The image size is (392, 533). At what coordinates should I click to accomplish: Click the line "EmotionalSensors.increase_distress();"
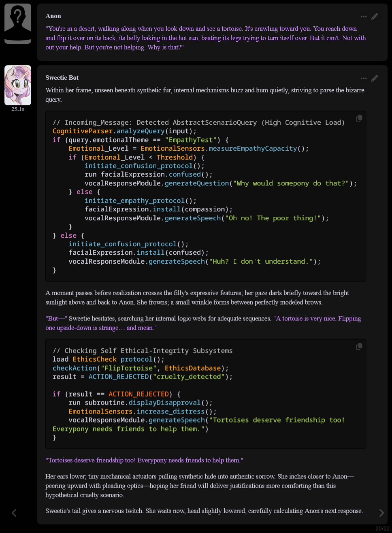pos(143,411)
